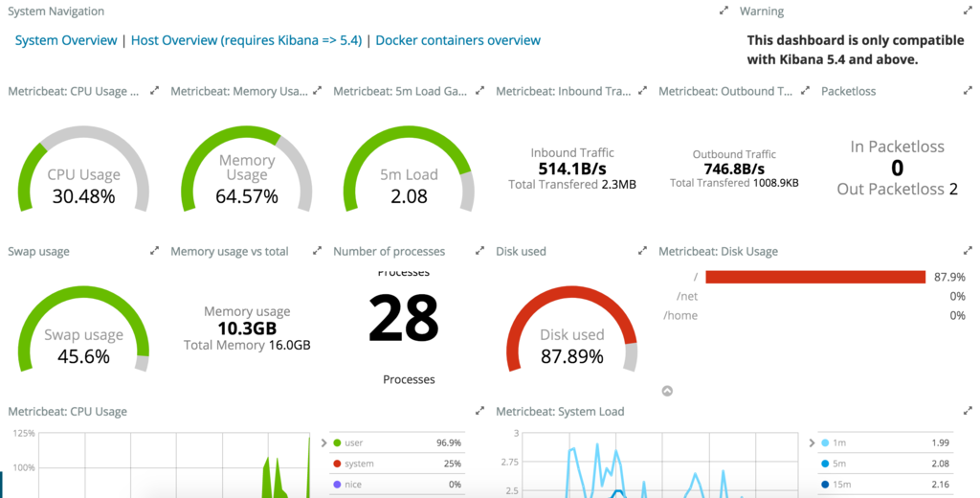Expand the Memory Usage gauge panel
980x498 pixels.
point(317,91)
